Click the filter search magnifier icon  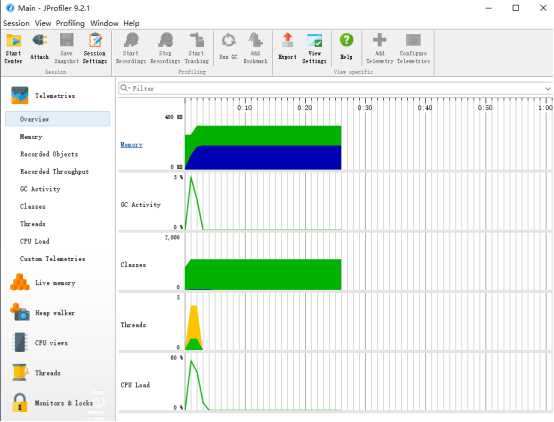tap(124, 88)
